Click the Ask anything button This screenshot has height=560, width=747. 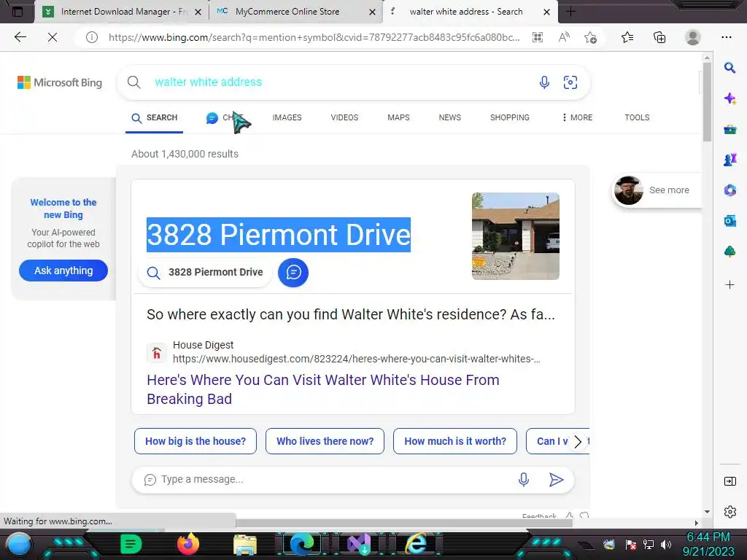click(x=63, y=271)
